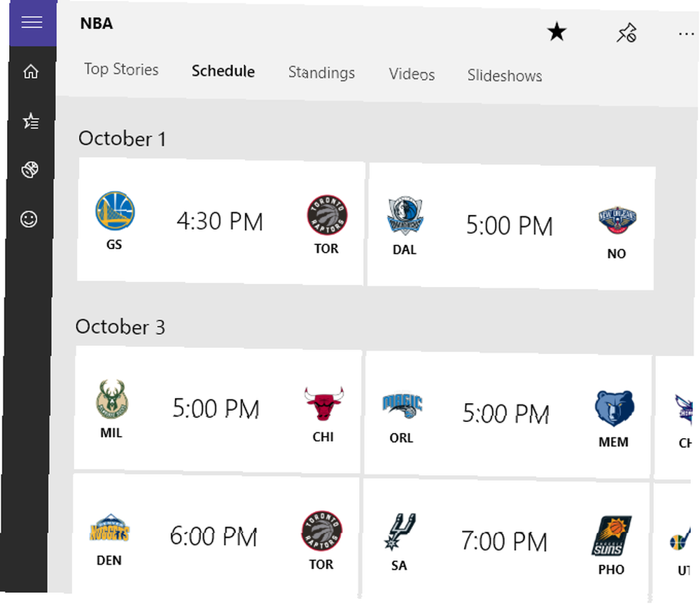Open the Slideshows tab
The image size is (700, 606).
(505, 76)
